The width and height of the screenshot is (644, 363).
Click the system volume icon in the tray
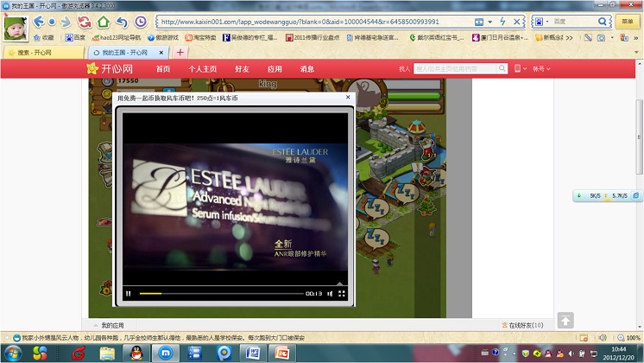[x=571, y=353]
